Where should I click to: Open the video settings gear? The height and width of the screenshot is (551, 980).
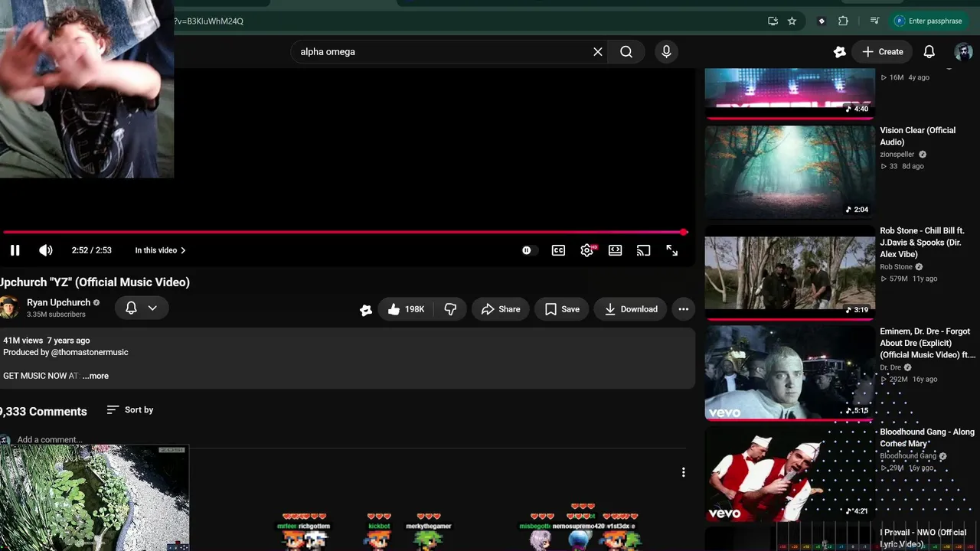click(587, 250)
